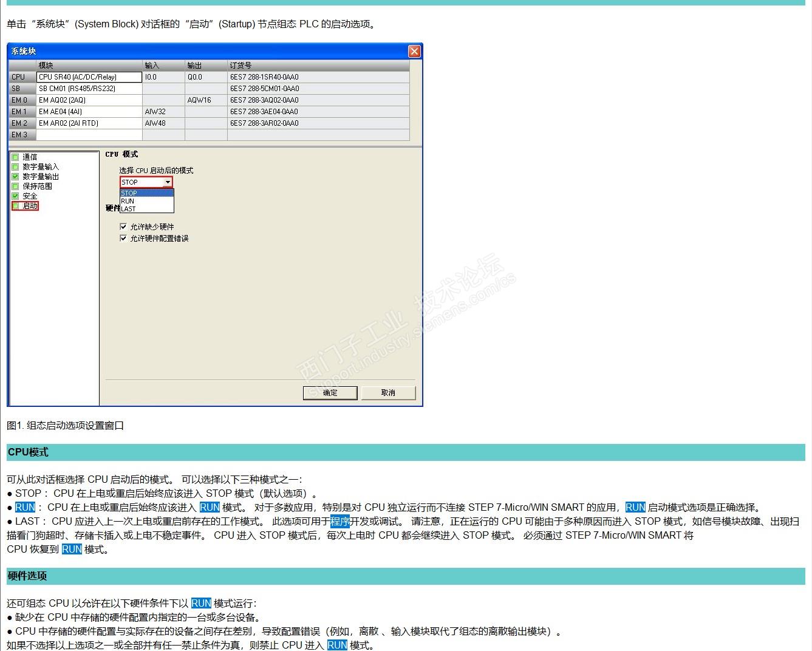Select the EM AE04 (4AI) module cell

[x=89, y=112]
